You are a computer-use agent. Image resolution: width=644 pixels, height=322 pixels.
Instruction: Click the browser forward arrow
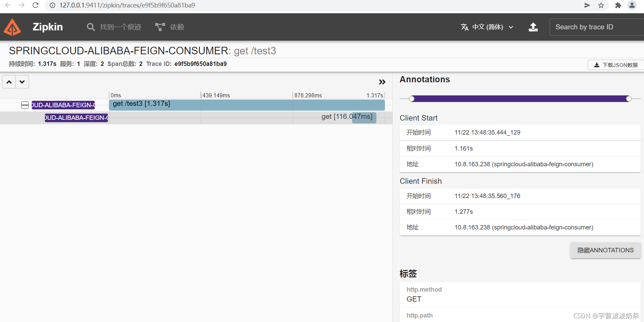tap(22, 5)
